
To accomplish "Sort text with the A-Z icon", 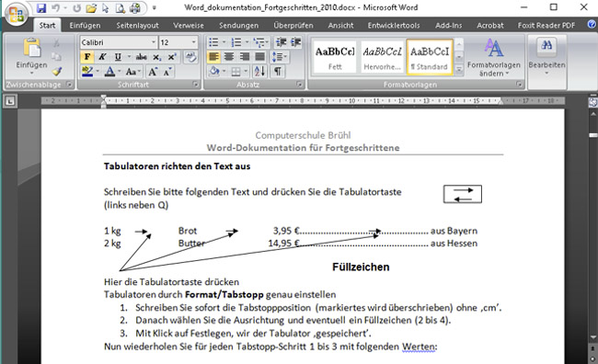I will tap(259, 72).
